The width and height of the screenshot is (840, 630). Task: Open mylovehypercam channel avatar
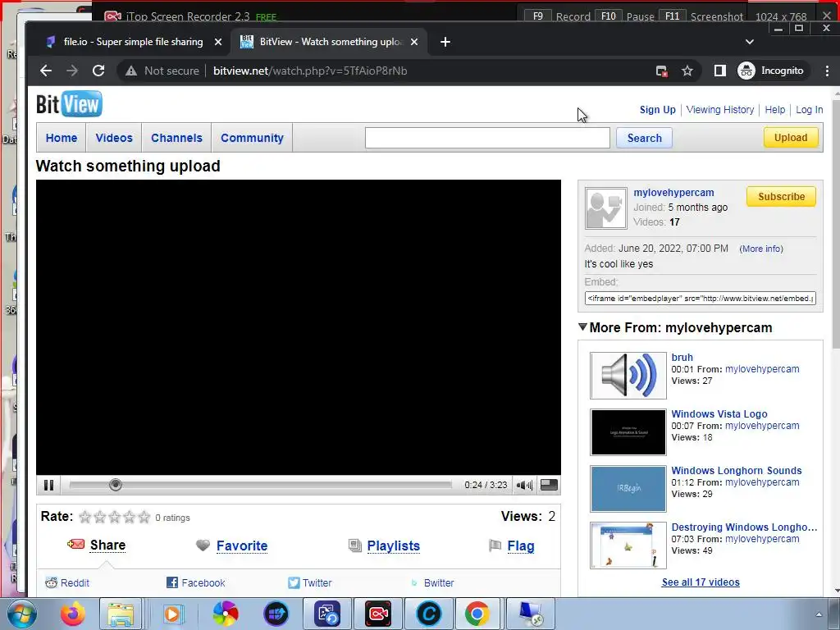point(606,208)
